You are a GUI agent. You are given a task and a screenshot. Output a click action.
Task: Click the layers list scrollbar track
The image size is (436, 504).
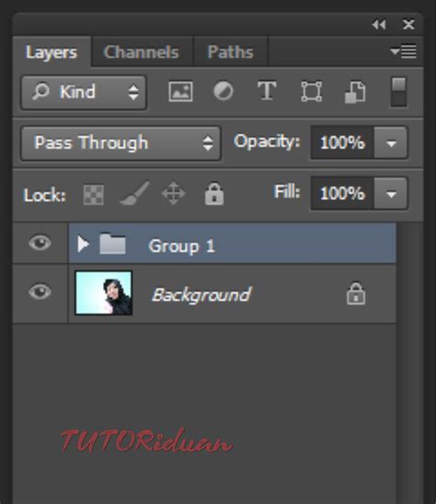pyautogui.click(x=409, y=363)
